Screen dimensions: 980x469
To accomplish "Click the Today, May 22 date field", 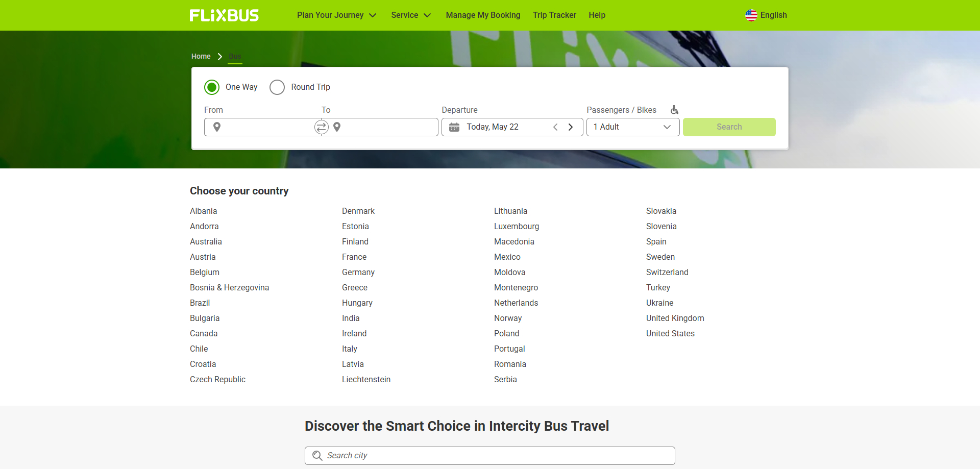I will tap(512, 127).
